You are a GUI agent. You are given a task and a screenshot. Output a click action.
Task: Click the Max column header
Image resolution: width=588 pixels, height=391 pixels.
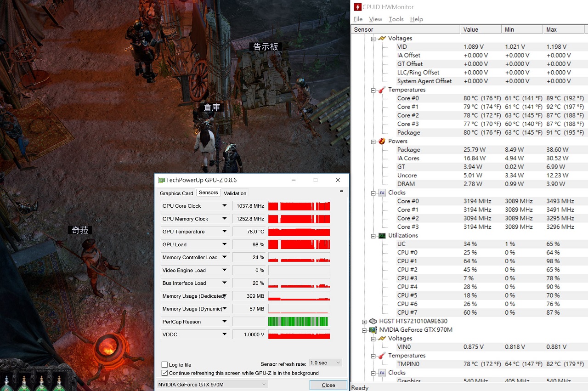tap(565, 29)
